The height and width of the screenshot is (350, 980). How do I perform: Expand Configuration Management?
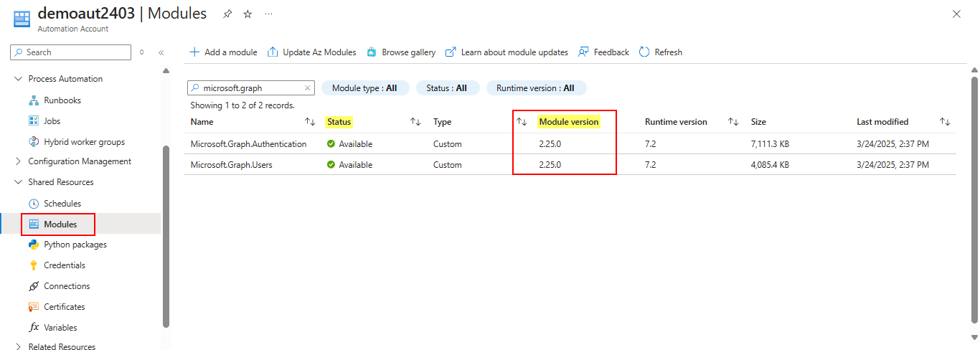point(19,161)
